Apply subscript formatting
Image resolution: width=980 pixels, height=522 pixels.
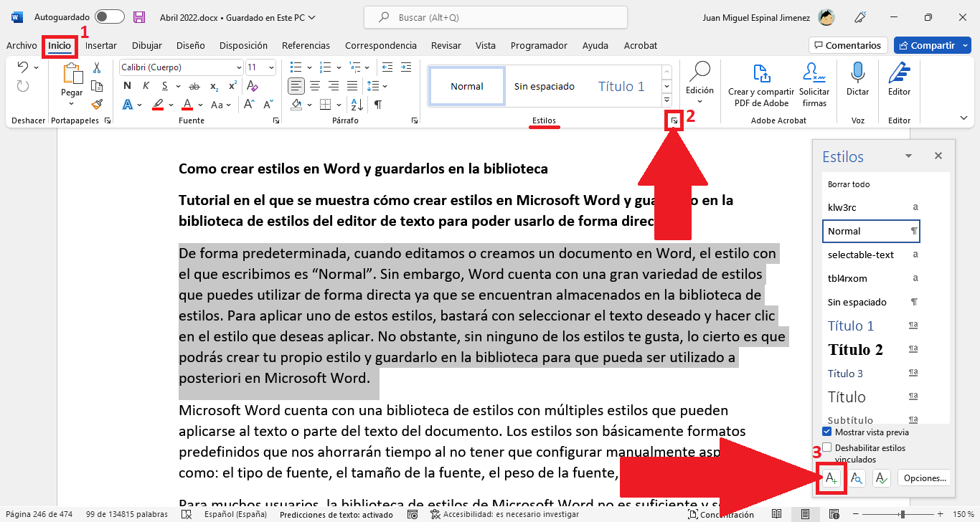pyautogui.click(x=215, y=87)
